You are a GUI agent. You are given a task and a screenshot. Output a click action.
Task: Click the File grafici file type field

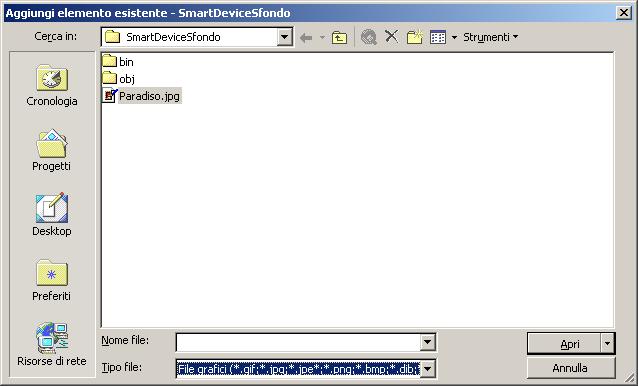(x=298, y=369)
